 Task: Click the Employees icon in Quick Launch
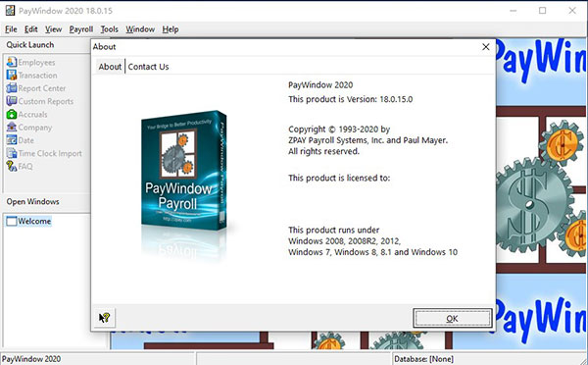pos(11,62)
